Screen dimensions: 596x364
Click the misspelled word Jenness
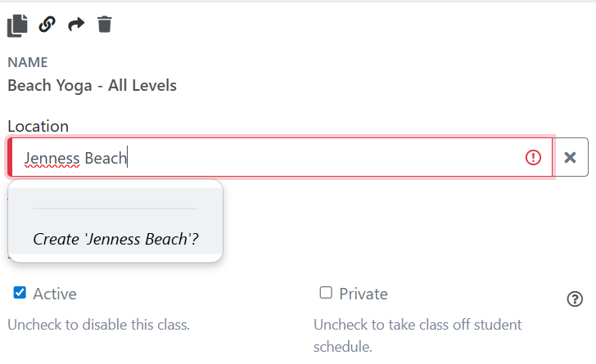[52, 158]
